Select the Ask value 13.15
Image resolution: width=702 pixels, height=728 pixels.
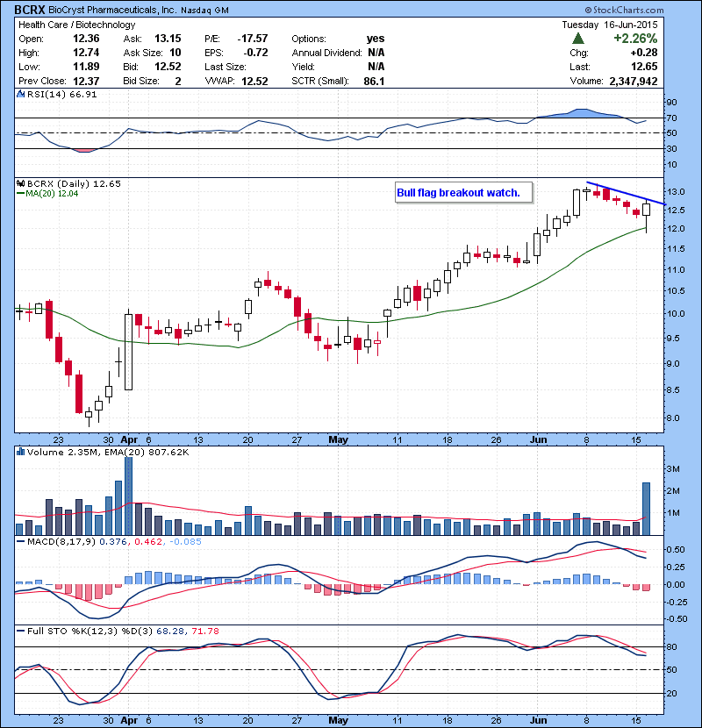[168, 39]
